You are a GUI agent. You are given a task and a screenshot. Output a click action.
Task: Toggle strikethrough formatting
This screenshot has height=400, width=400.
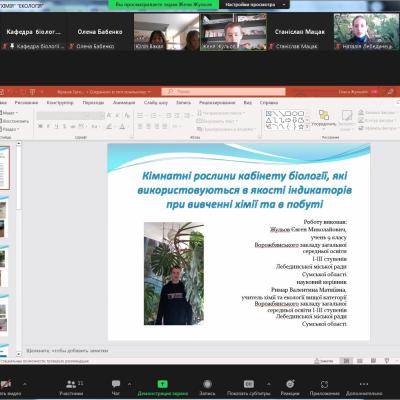coord(73,126)
